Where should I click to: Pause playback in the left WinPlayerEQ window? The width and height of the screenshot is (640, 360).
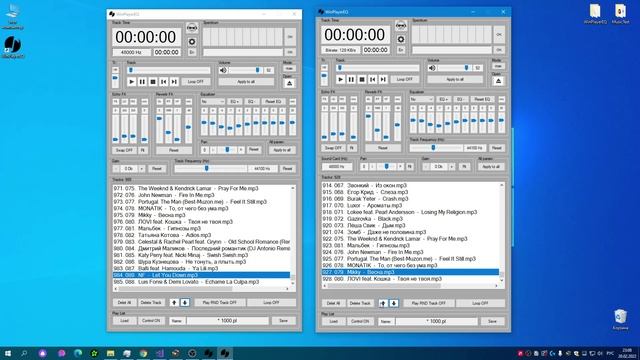pyautogui.click(x=142, y=82)
